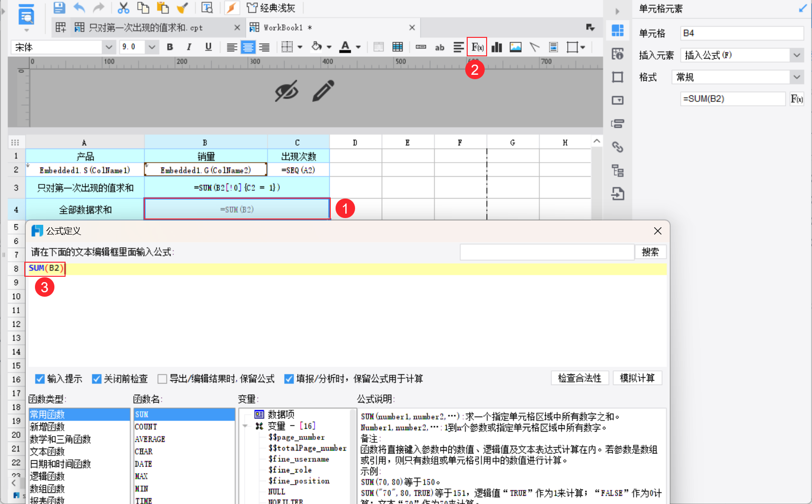Screen dimensions: 812x504
Task: Insert a chart into the cell
Action: pyautogui.click(x=496, y=47)
